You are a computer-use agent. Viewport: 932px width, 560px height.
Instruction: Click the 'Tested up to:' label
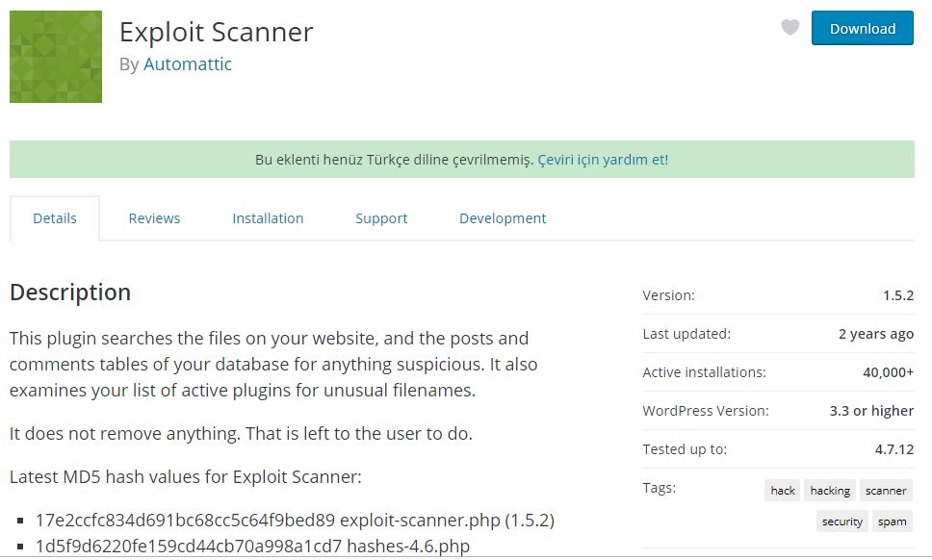click(685, 449)
